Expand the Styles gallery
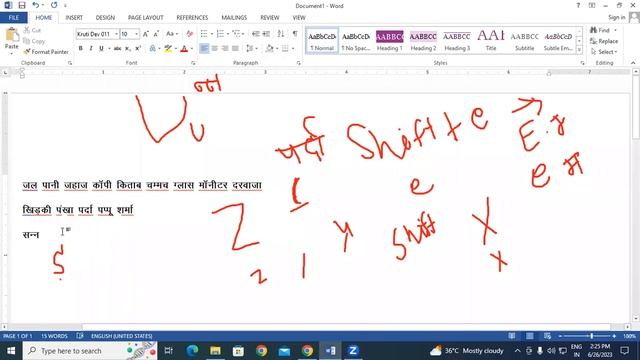 (x=579, y=50)
